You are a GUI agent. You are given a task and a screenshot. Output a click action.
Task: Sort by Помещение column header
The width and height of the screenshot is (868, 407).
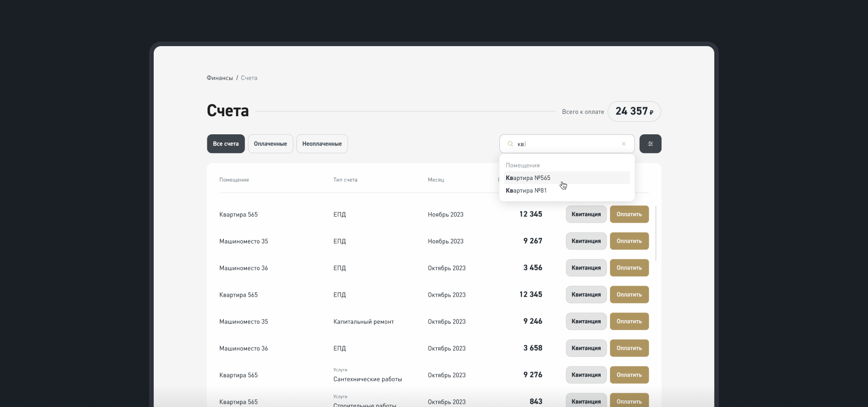pos(234,180)
